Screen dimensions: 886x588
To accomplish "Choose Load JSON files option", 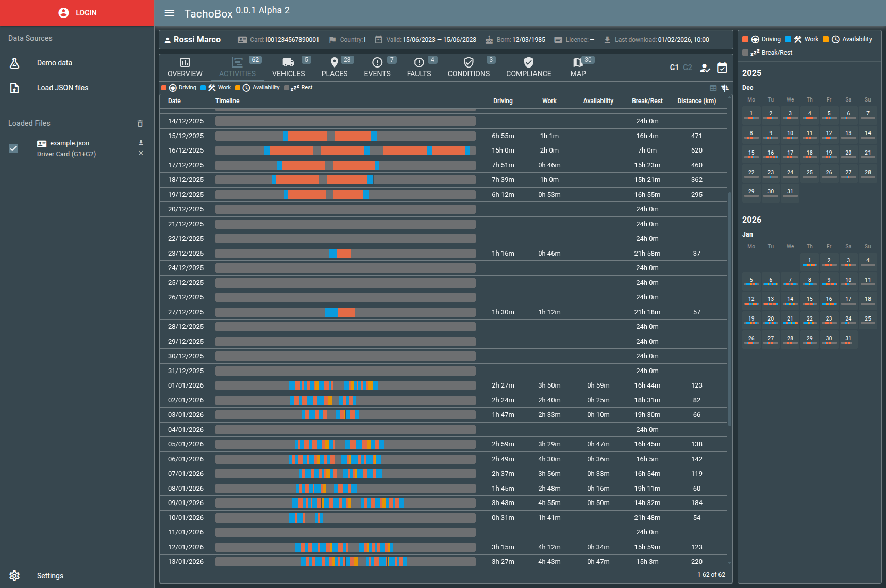I will (62, 88).
